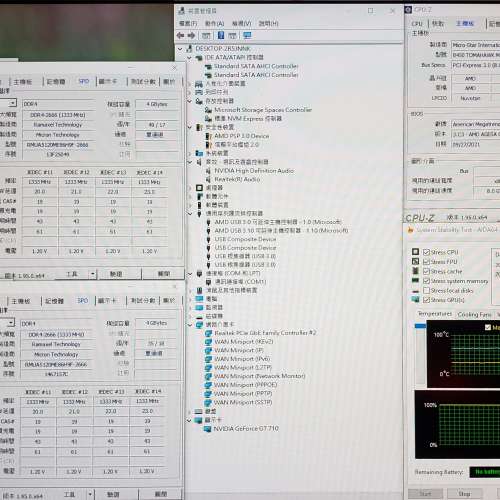Toggle the Stress cache checkbox
This screenshot has height=500, width=500.
426,271
